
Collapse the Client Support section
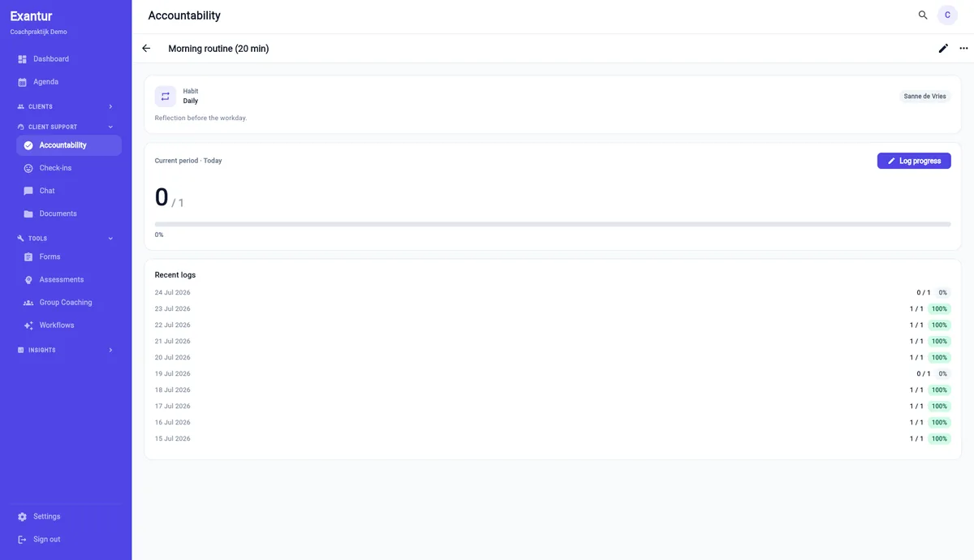click(66, 127)
